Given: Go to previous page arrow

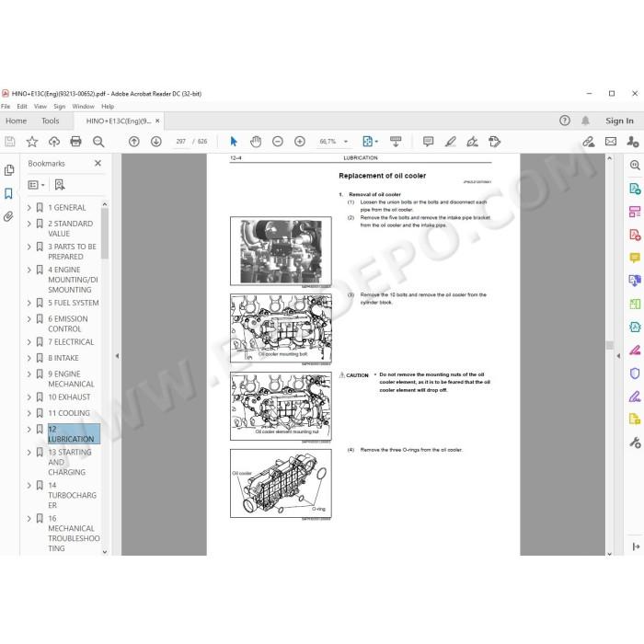Looking at the screenshot, I should [x=134, y=142].
